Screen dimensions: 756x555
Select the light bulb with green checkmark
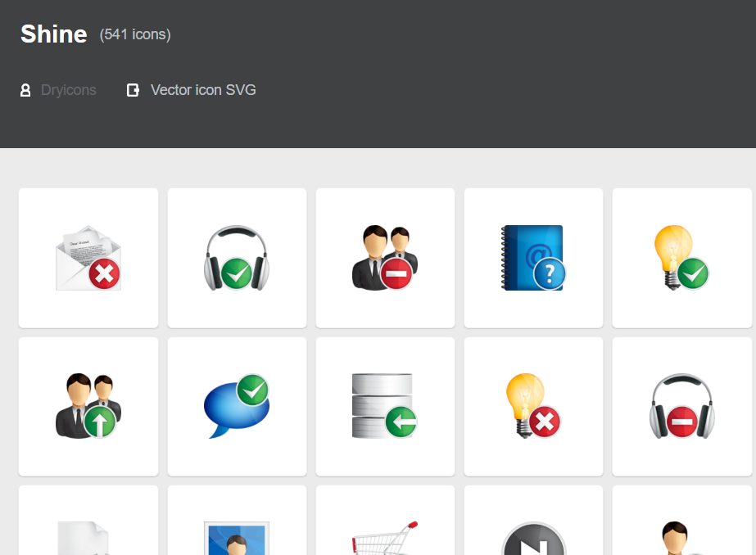(x=681, y=258)
